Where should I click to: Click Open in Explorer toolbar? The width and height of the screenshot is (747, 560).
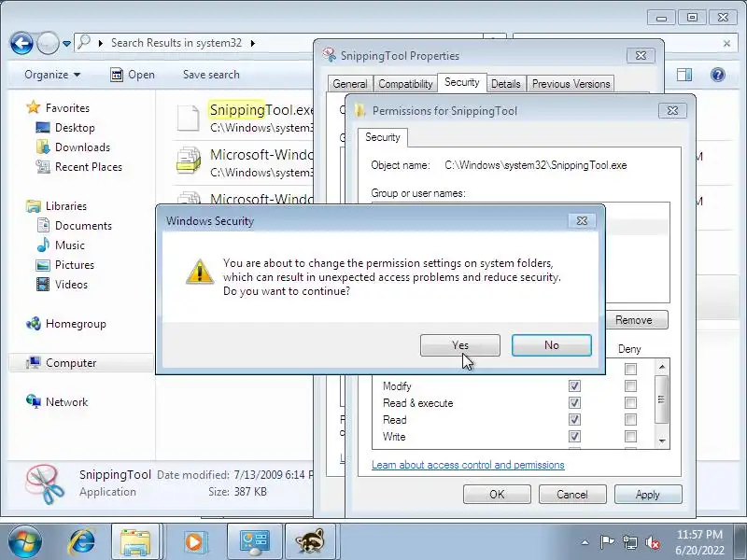tap(133, 75)
